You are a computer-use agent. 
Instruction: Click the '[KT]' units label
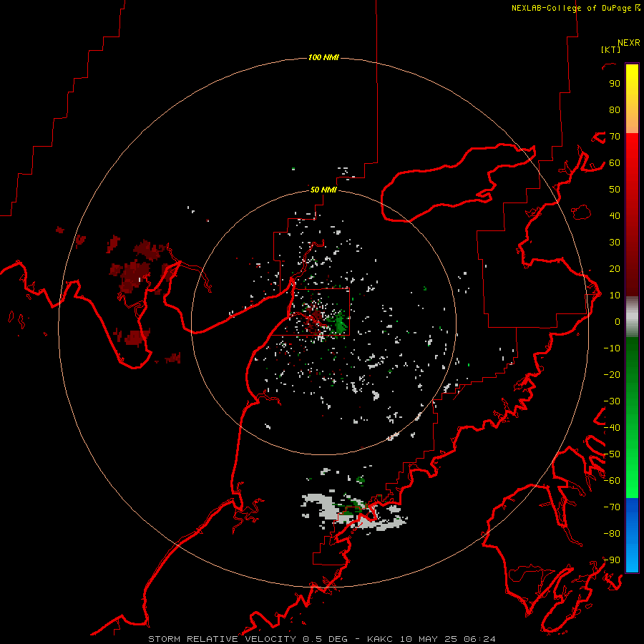pyautogui.click(x=611, y=49)
